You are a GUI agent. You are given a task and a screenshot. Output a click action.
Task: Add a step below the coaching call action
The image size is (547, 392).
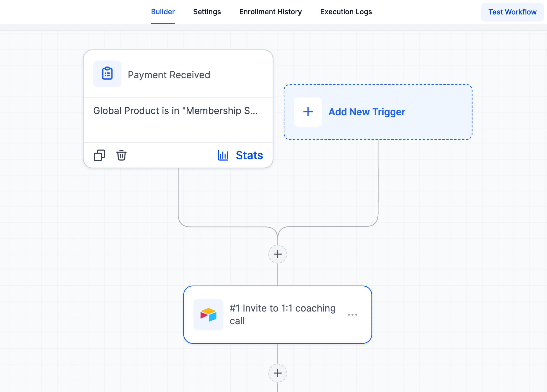point(278,373)
